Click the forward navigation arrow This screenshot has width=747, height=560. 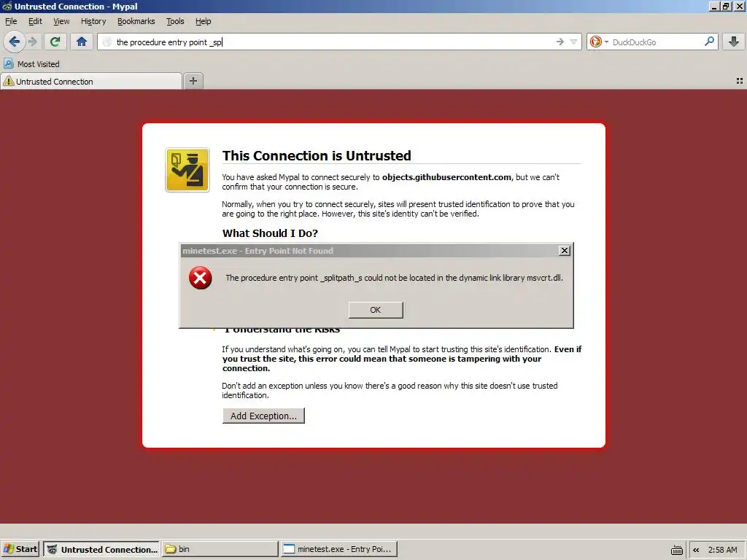click(x=32, y=42)
